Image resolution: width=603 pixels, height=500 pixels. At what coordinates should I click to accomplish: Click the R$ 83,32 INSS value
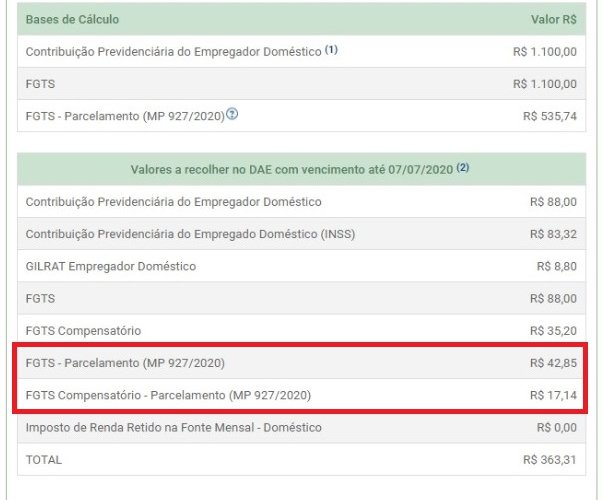tap(553, 234)
